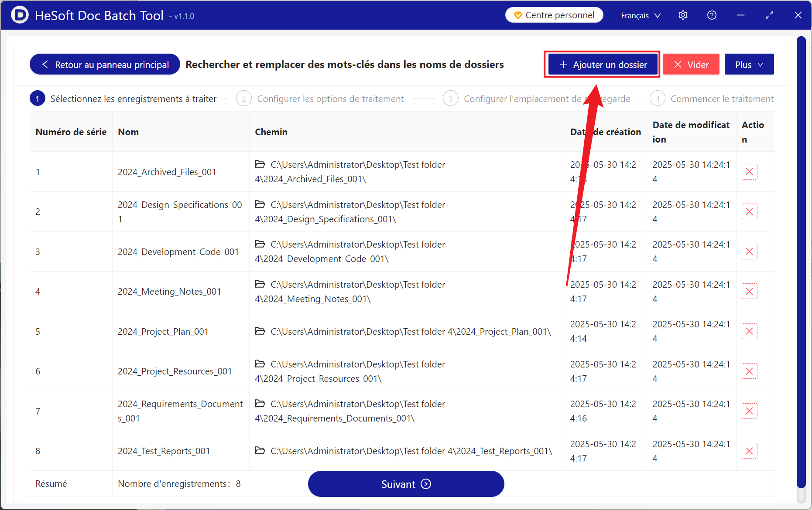This screenshot has height=510, width=812.
Task: Click creation date 2025-05-30 14:24:16
Action: tap(603, 411)
